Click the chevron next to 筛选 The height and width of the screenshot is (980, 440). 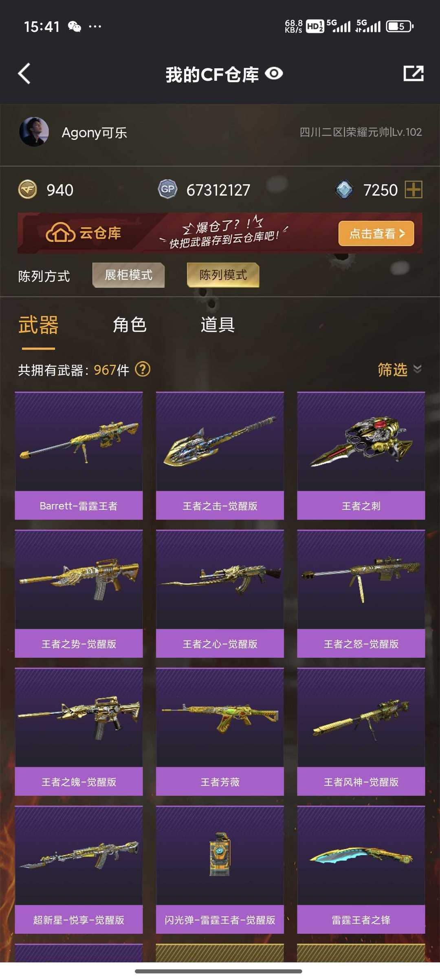[x=417, y=369]
